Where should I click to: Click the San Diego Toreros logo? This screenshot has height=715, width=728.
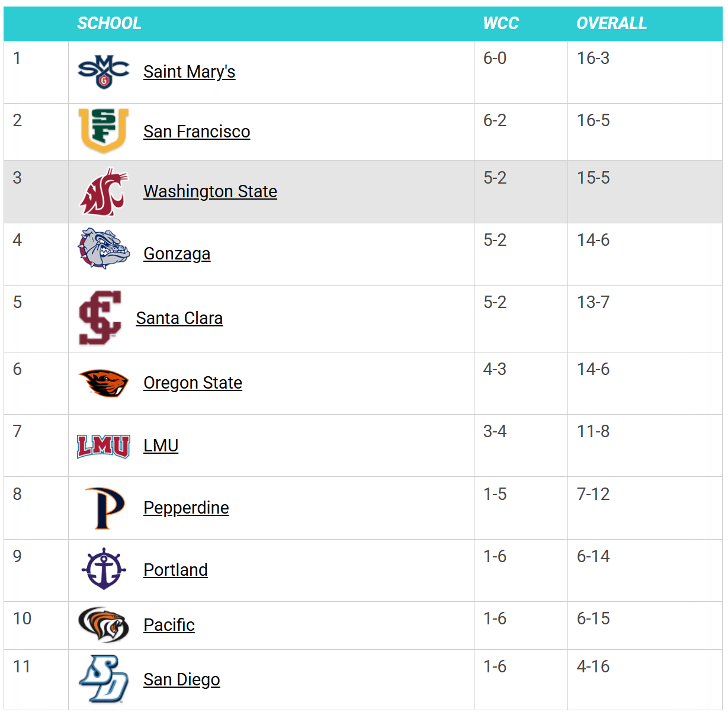click(104, 679)
